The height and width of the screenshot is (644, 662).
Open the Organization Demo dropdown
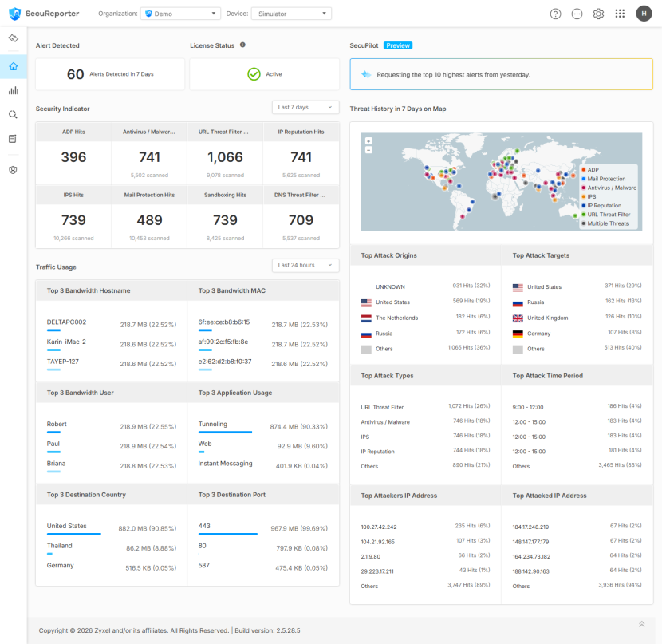tap(180, 14)
